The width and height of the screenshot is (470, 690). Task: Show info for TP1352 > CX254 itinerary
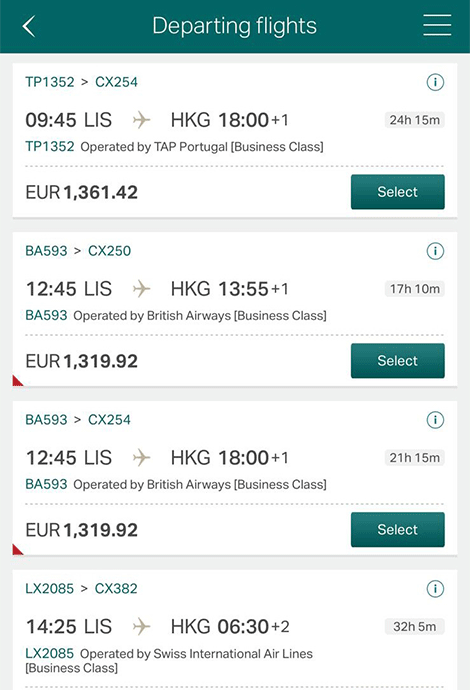pyautogui.click(x=435, y=82)
